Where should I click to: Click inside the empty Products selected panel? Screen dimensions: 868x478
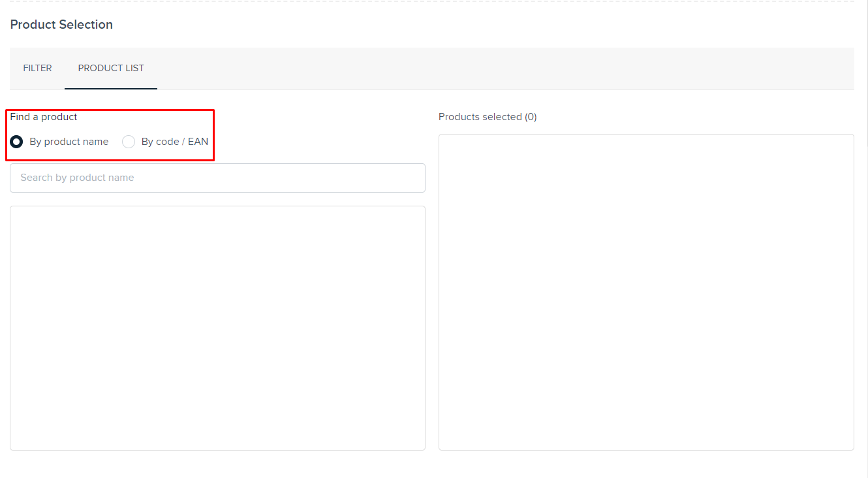(646, 292)
